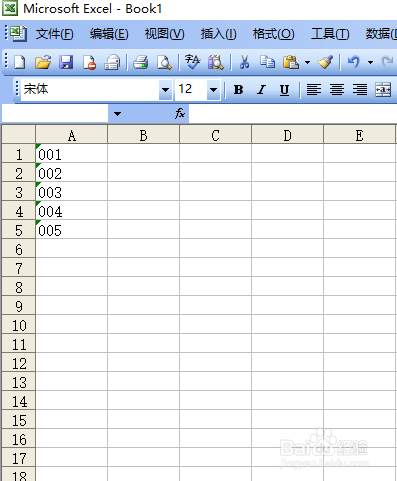The width and height of the screenshot is (397, 481).
Task: Open the 工具(T) menu
Action: click(x=330, y=34)
